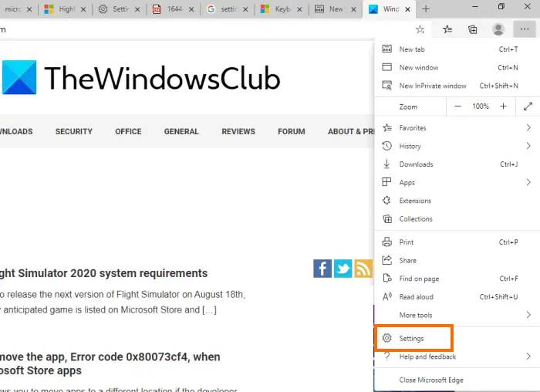Expand the Apps submenu

click(x=457, y=183)
